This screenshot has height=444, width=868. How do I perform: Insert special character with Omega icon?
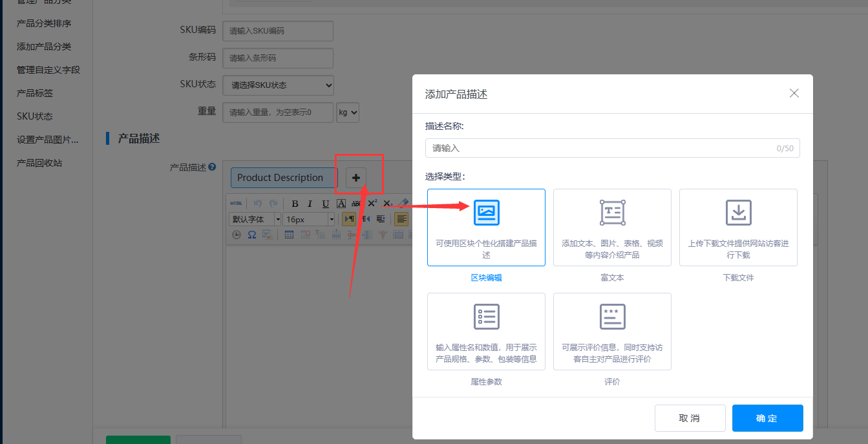252,235
